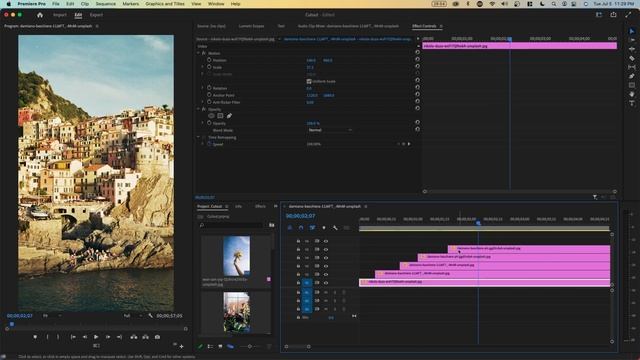
Task: Click Mark Out in the program monitor
Action: pyautogui.click(x=58, y=337)
